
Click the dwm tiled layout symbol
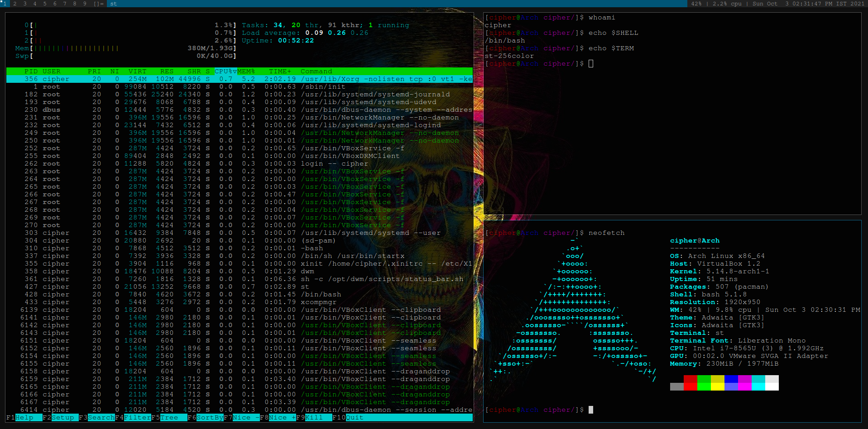(99, 3)
